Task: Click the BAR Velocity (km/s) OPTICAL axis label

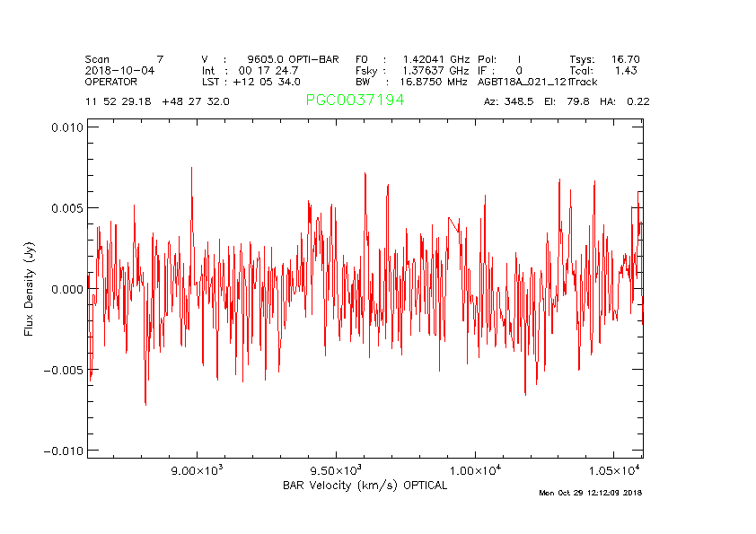Action: (x=365, y=486)
